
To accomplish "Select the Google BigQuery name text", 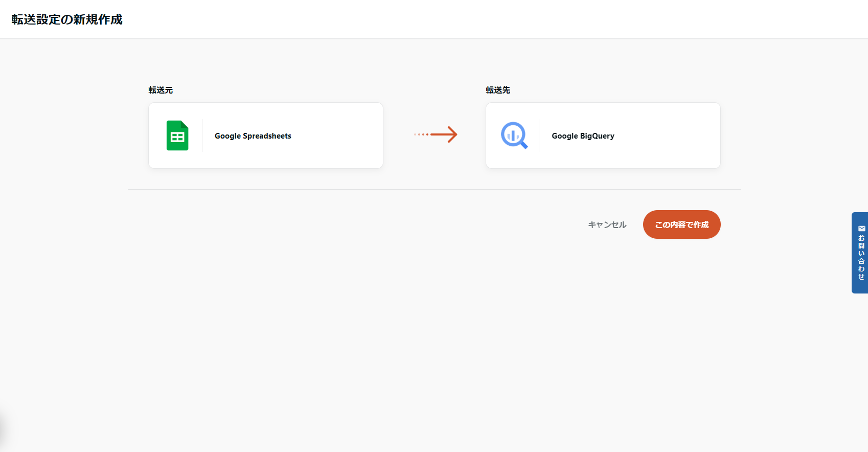I will [x=583, y=136].
